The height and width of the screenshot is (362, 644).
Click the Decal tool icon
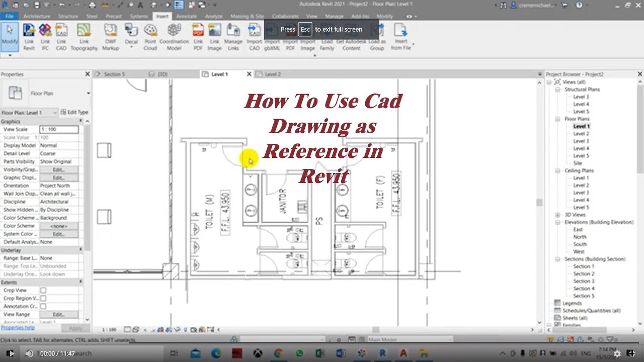pyautogui.click(x=131, y=34)
